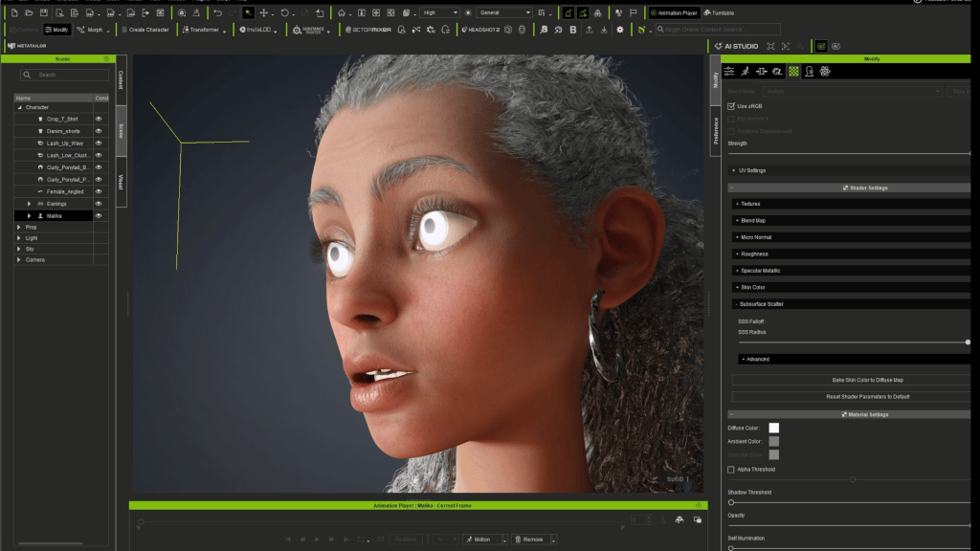Image resolution: width=980 pixels, height=551 pixels.
Task: Click the Remove button in Animation Player
Action: (x=530, y=540)
